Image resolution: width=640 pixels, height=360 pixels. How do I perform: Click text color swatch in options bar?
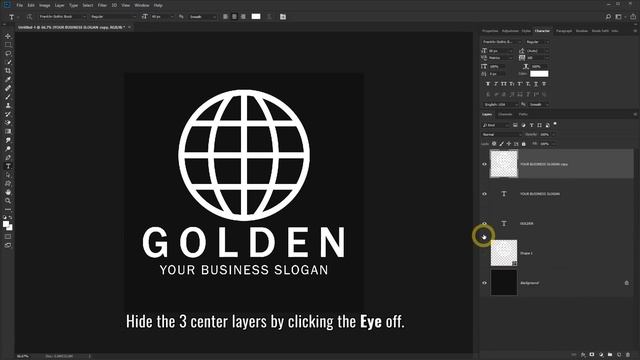point(256,17)
